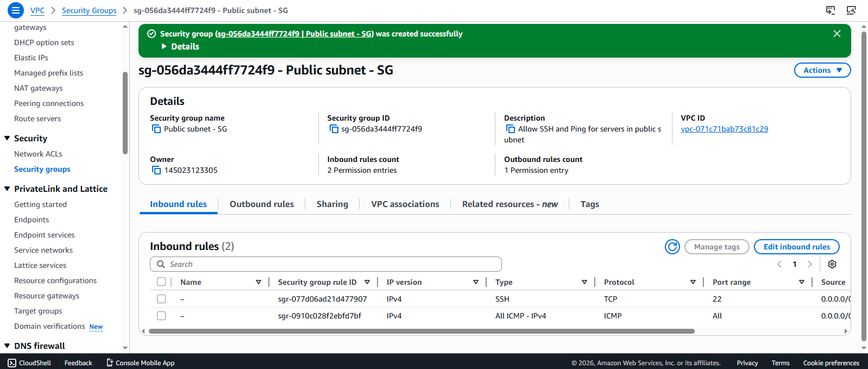Click Edit inbound rules button
Image resolution: width=868 pixels, height=369 pixels.
point(797,247)
